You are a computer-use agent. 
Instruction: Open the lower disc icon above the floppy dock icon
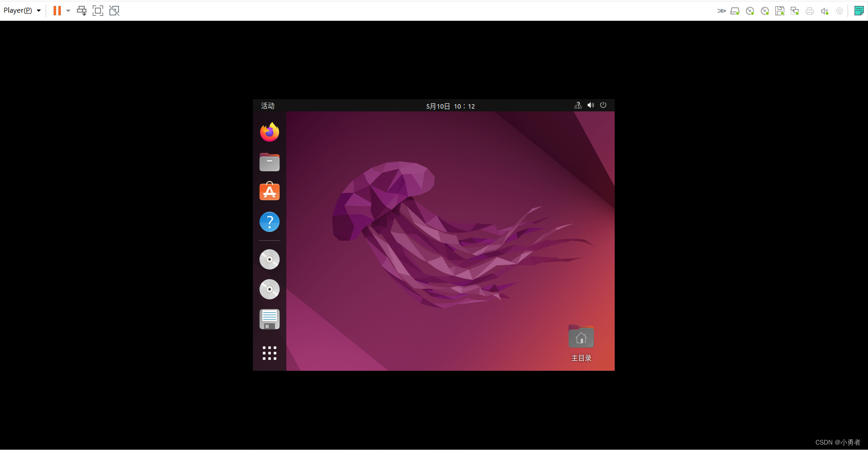click(270, 289)
